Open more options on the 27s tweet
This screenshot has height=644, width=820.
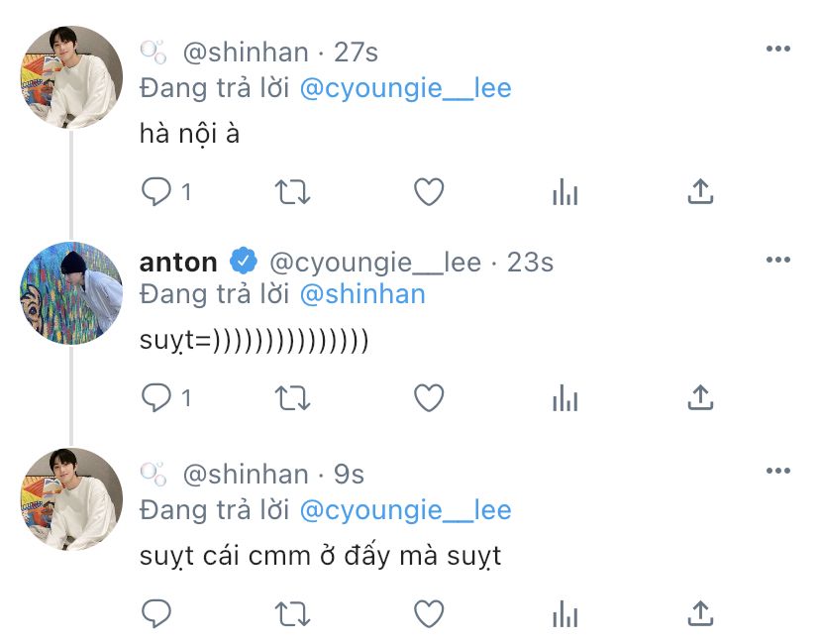[778, 49]
